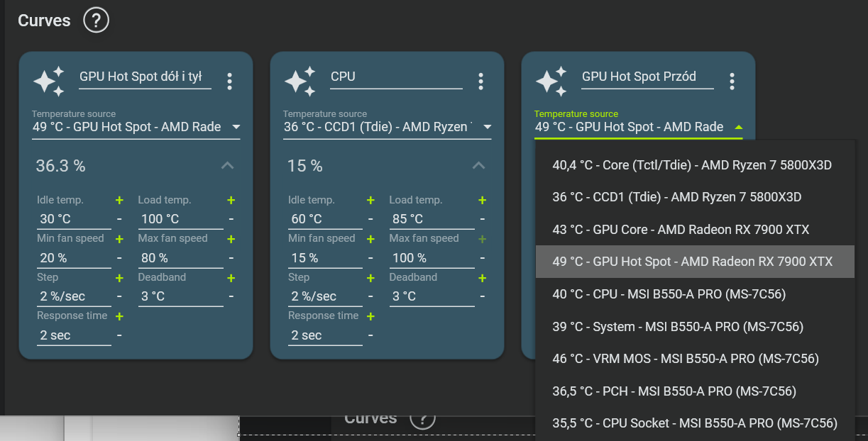Click the Curves help question mark icon
868x441 pixels.
pos(96,21)
